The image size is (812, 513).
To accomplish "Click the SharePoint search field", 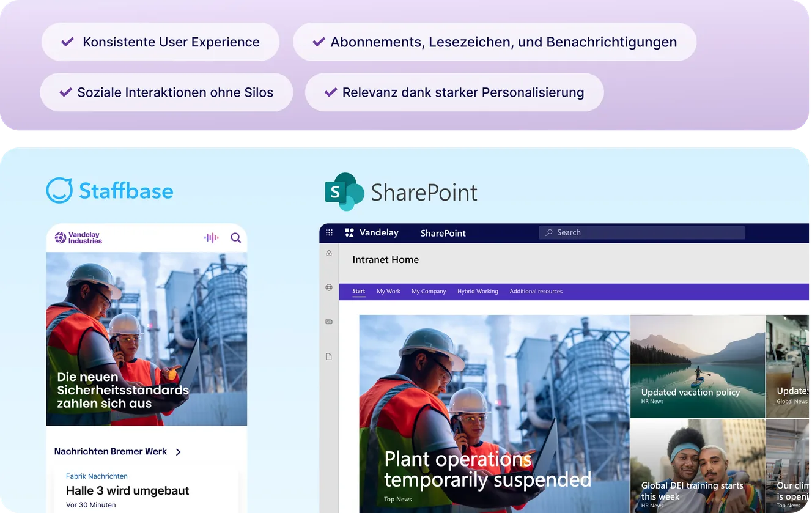I will pos(642,232).
